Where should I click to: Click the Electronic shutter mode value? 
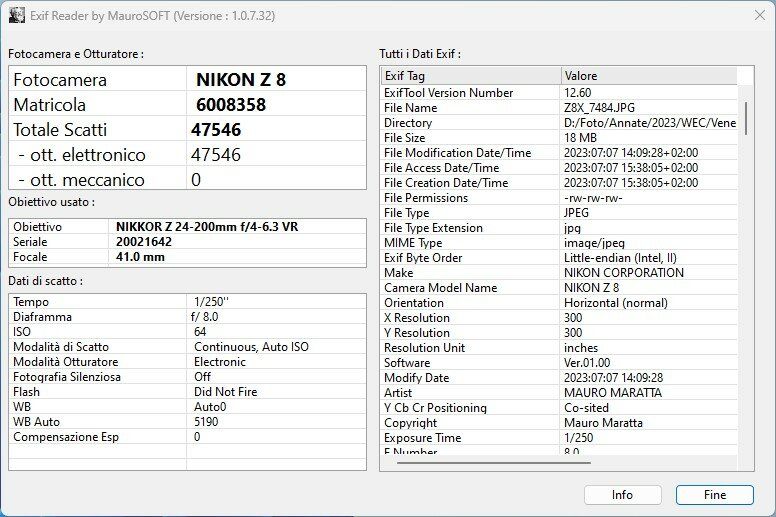click(220, 362)
